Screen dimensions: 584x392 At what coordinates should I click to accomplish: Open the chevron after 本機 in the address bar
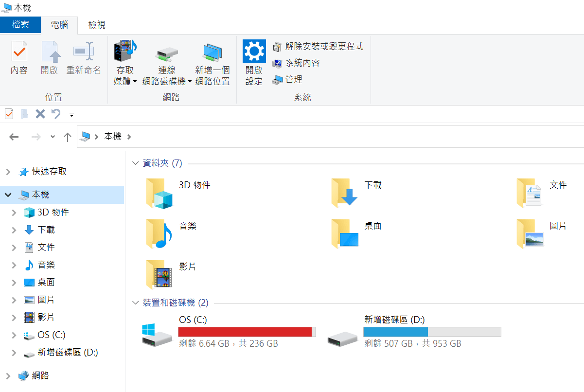(x=129, y=137)
